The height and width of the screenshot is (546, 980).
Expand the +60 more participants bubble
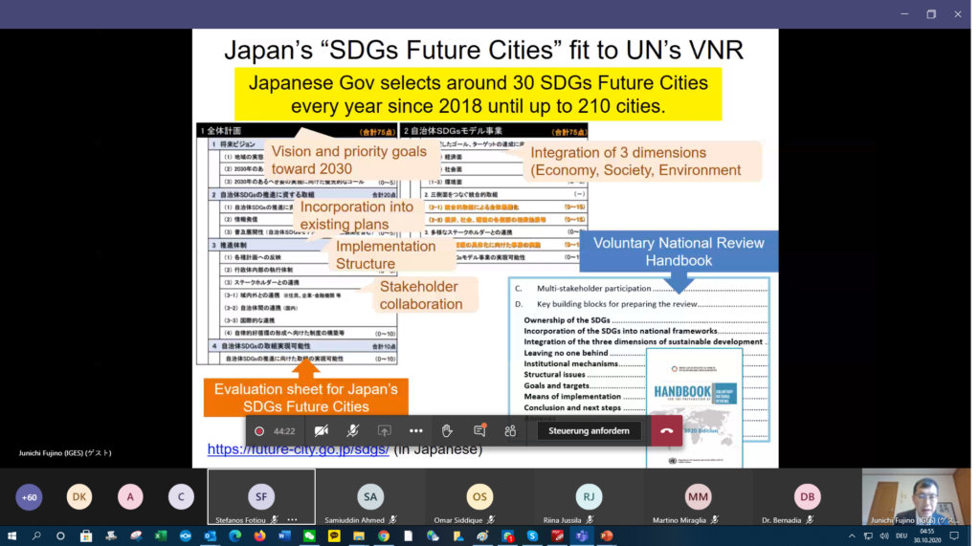point(30,496)
